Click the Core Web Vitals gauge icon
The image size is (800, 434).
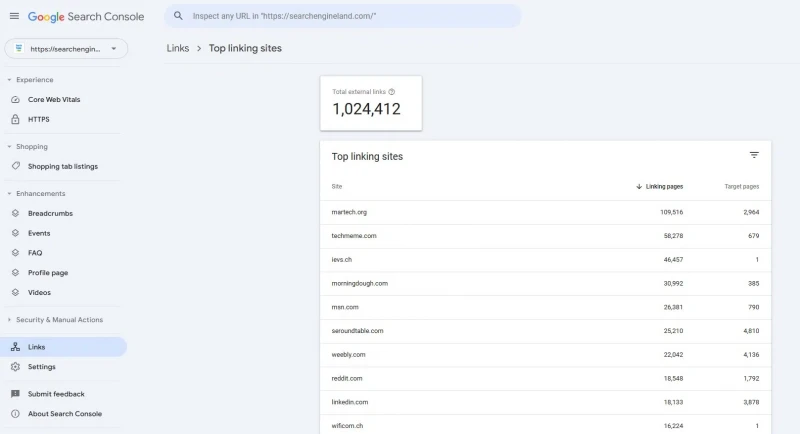[15, 99]
